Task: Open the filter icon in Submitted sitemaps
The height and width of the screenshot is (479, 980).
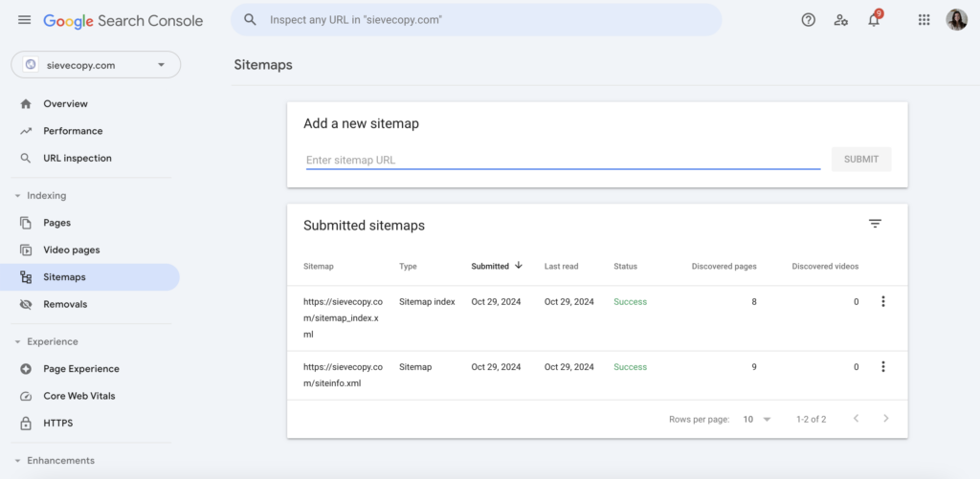Action: coord(875,224)
